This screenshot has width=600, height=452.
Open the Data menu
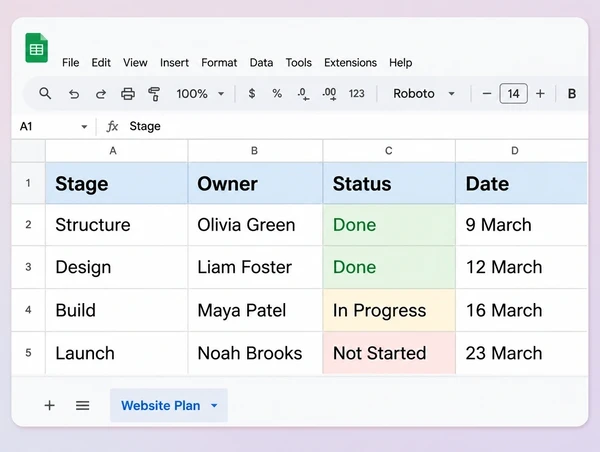tap(261, 62)
